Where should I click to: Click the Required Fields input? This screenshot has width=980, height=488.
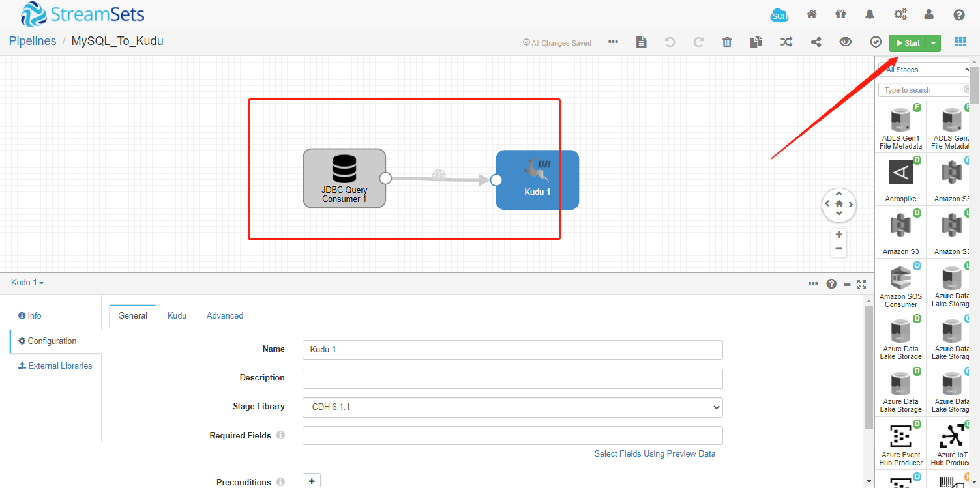click(512, 436)
